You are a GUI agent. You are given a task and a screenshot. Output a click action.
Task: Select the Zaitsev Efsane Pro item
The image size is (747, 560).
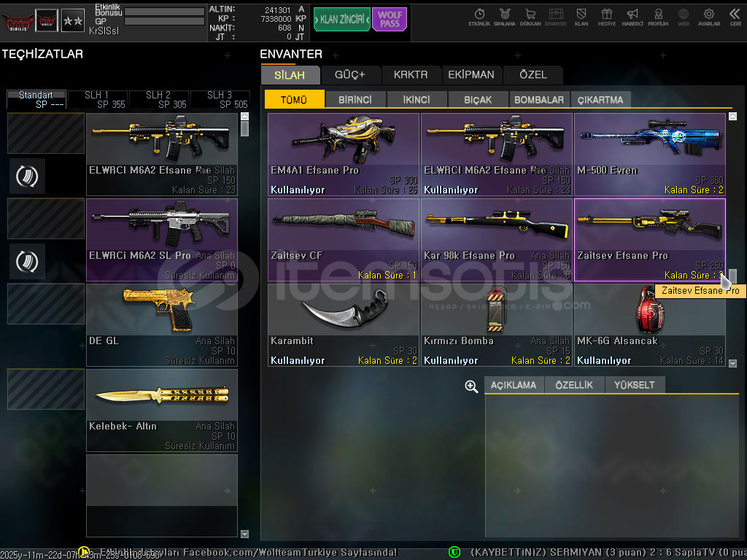[650, 240]
